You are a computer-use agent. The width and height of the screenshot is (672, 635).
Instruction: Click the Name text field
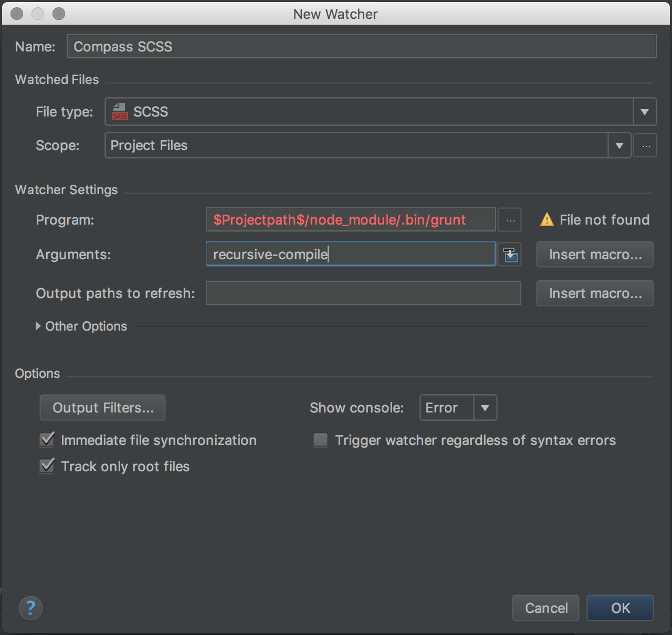[x=361, y=47]
